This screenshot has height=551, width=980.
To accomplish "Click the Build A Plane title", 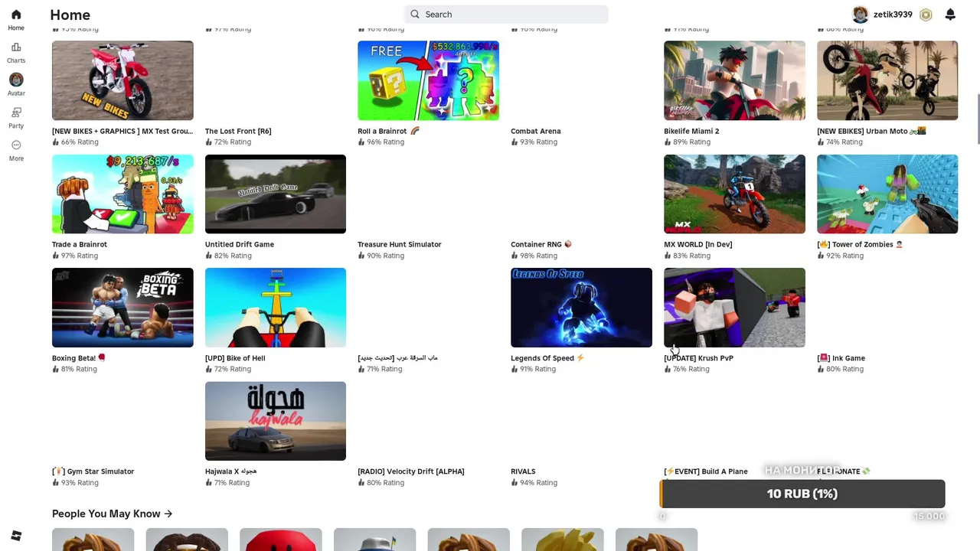I will (x=706, y=471).
